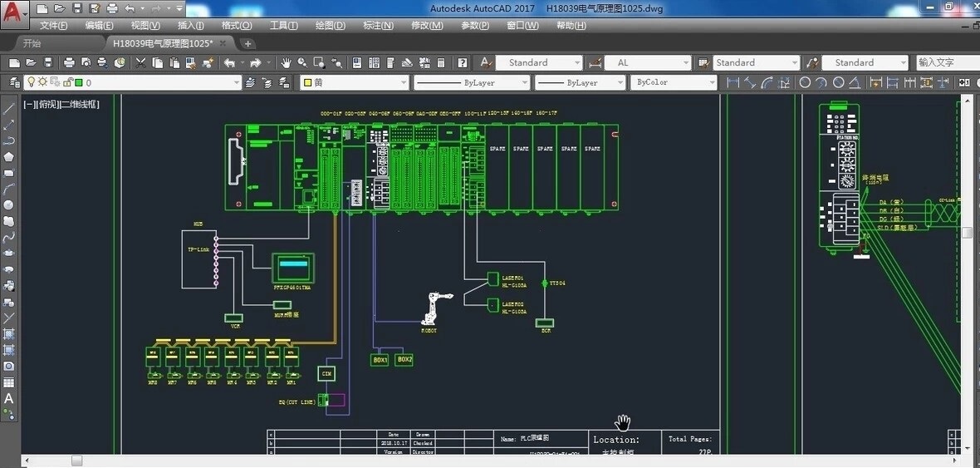Open the layer list dropdown arrow
The height and width of the screenshot is (468, 980).
coord(236,82)
